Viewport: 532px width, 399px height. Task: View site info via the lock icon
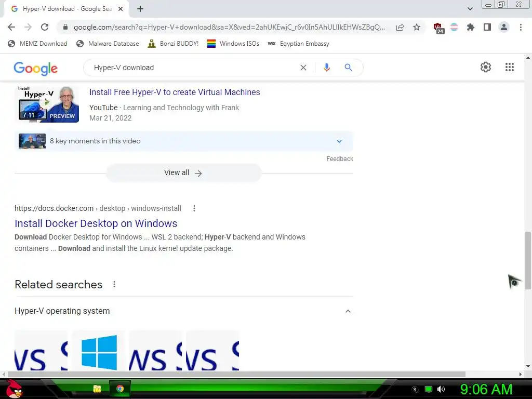(65, 27)
